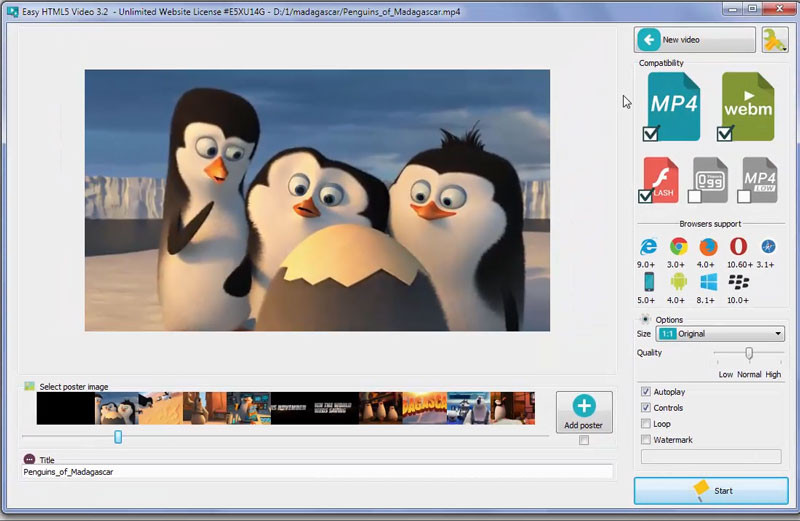Check the MP4 Low format checkbox
Image resolution: width=800 pixels, height=521 pixels.
click(744, 196)
